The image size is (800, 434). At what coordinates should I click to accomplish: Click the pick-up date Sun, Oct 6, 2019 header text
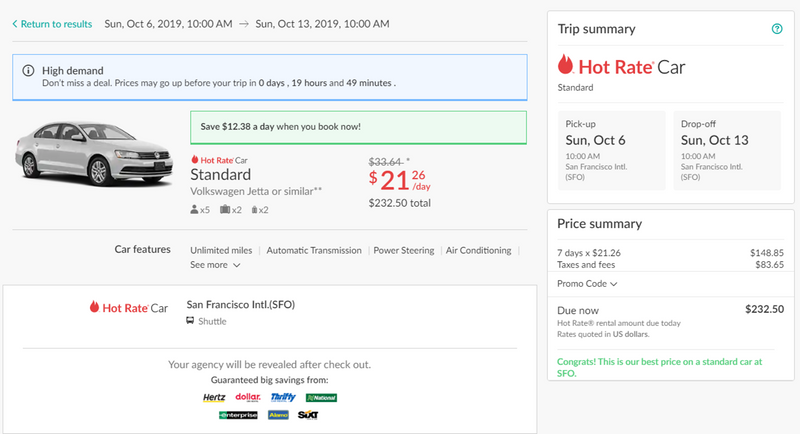pyautogui.click(x=168, y=24)
